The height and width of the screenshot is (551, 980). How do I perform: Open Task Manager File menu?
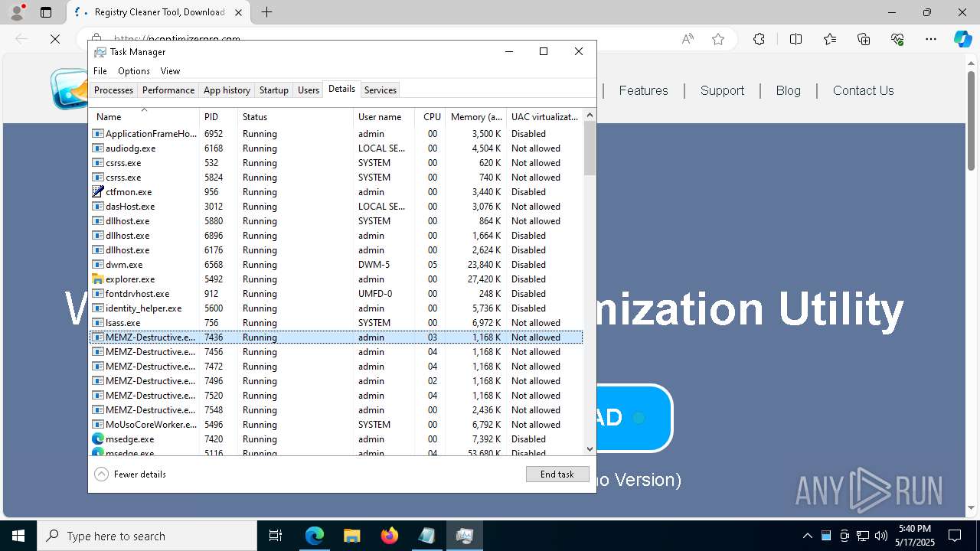100,71
